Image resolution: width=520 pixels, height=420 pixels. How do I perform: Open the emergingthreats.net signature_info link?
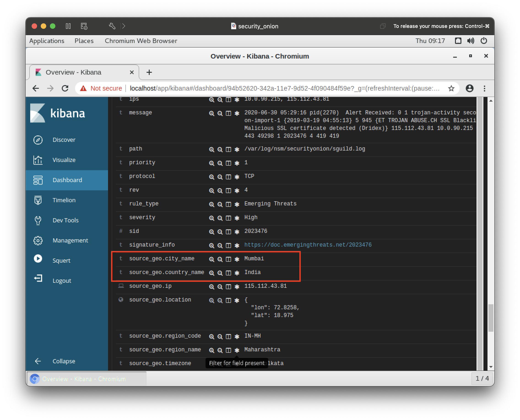tap(308, 245)
